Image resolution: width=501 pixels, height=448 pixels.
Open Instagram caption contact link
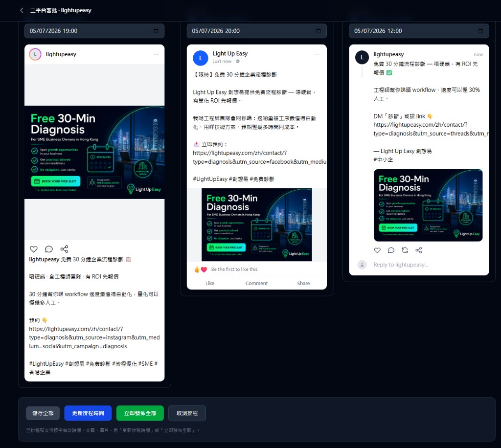pos(94,337)
